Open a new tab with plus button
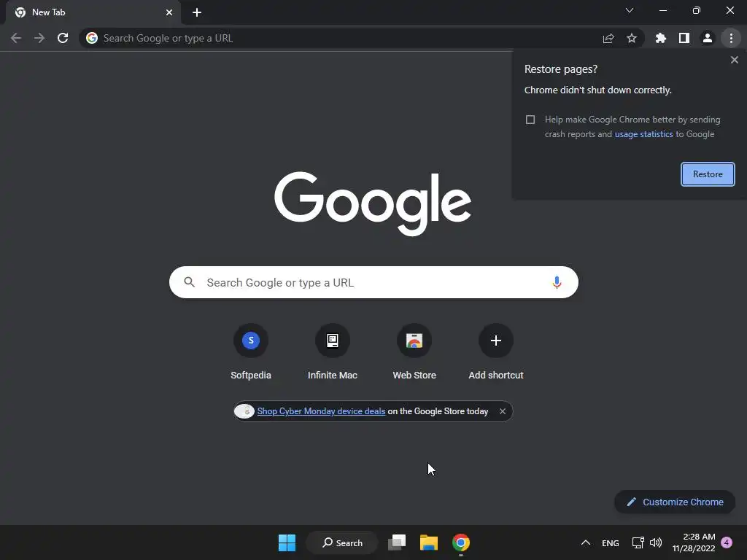Screen dimensions: 747x560 (197, 12)
